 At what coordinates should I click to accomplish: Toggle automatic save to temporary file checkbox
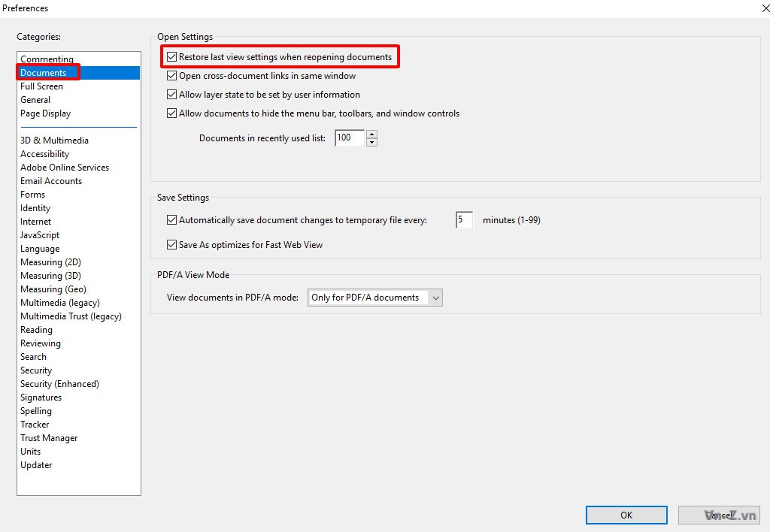point(172,220)
